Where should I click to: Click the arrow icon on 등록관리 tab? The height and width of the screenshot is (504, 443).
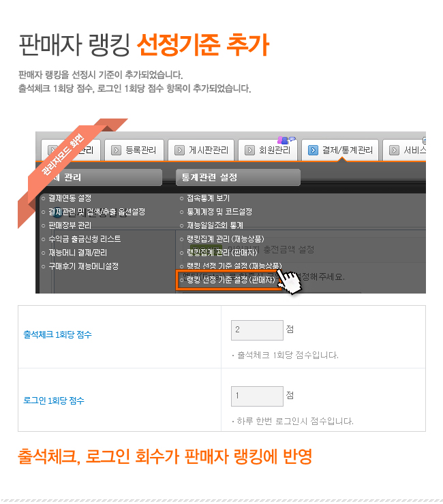116,150
